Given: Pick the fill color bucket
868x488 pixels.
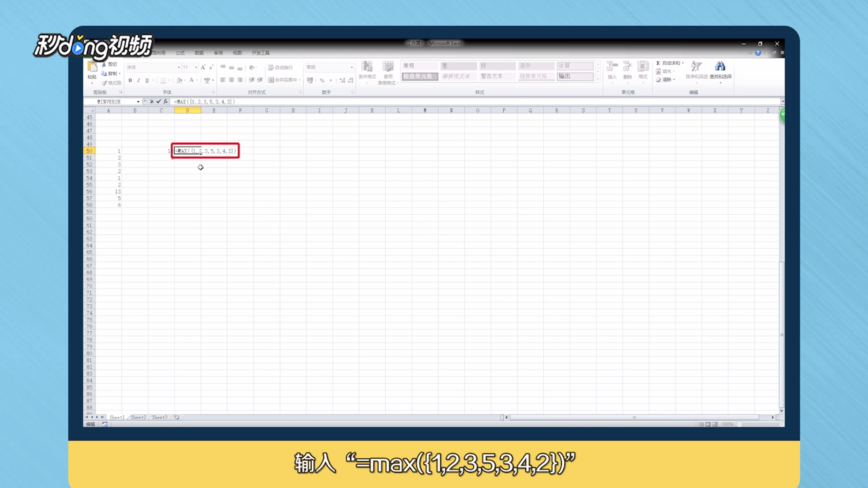Looking at the screenshot, I should (178, 80).
